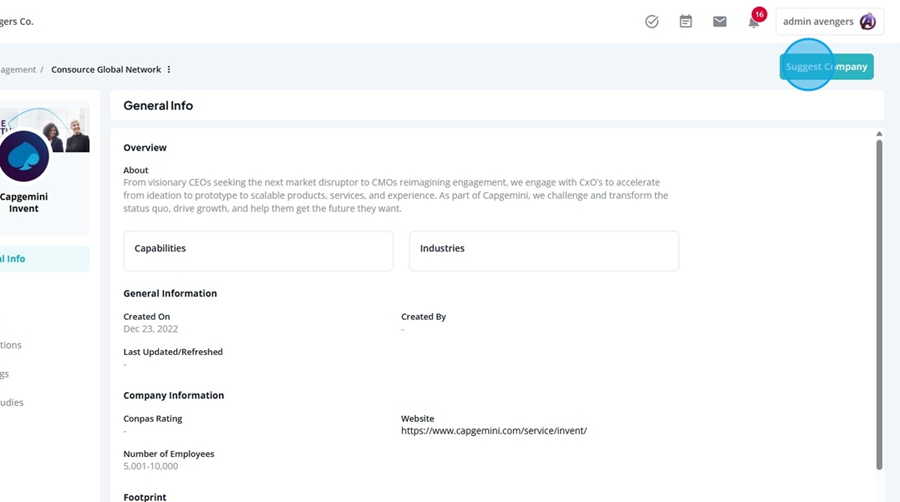Open the capgemini.com/service/invent website link

point(494,431)
